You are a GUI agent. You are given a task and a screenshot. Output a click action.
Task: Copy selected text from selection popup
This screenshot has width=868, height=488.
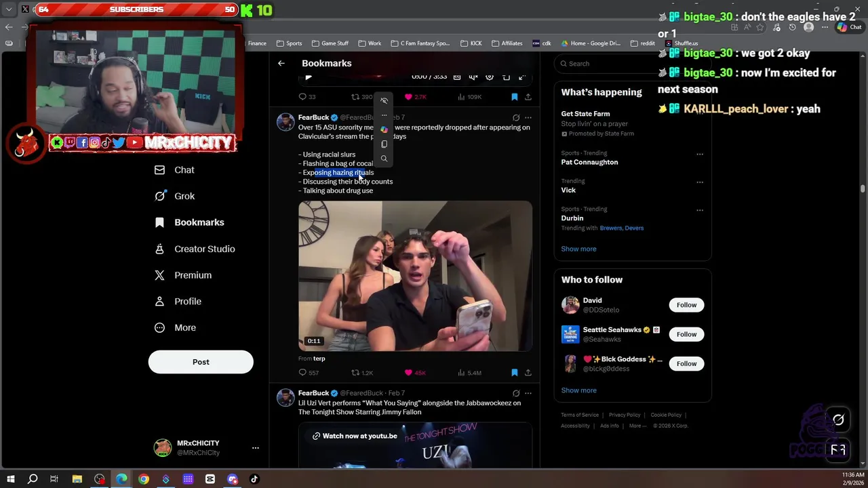click(x=384, y=144)
